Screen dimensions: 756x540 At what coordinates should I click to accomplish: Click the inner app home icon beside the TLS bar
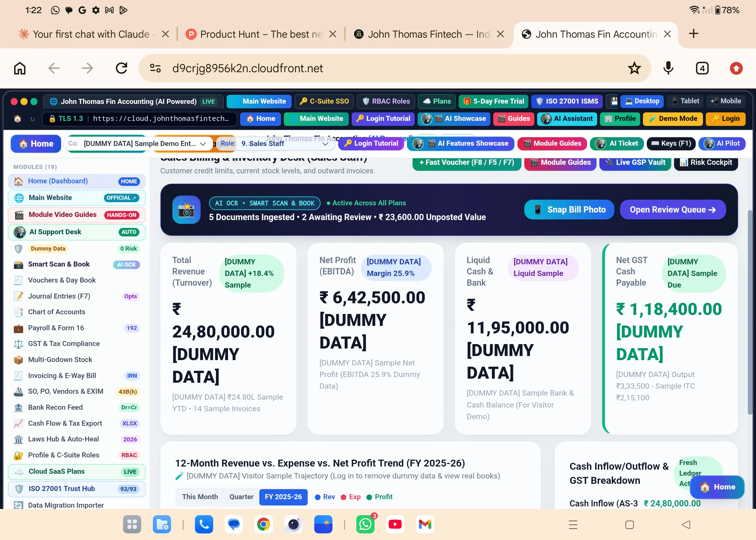click(17, 119)
